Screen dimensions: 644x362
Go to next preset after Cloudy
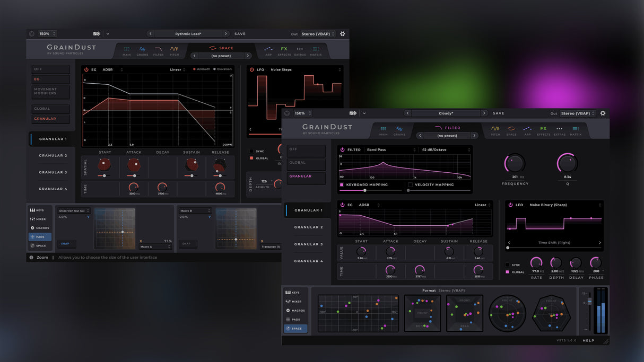484,113
